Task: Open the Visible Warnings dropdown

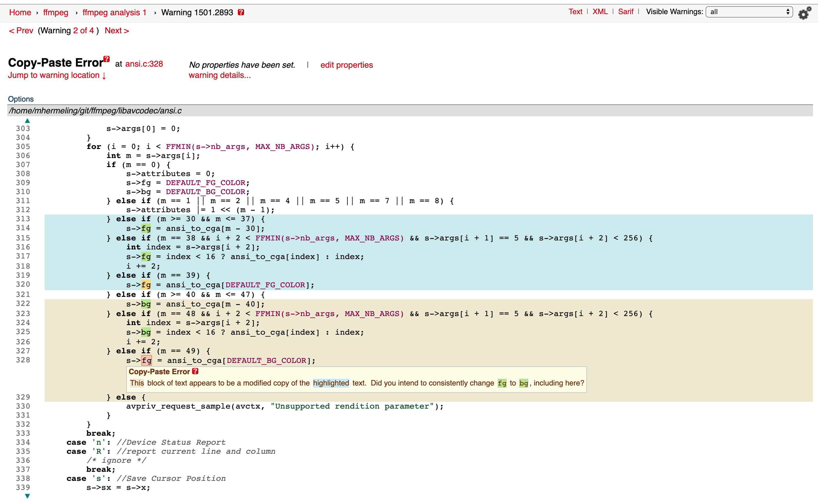Action: (x=749, y=12)
